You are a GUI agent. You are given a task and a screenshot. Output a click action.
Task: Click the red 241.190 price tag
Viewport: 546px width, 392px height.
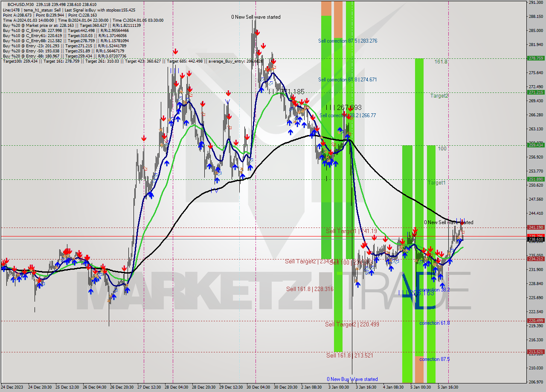pos(536,227)
